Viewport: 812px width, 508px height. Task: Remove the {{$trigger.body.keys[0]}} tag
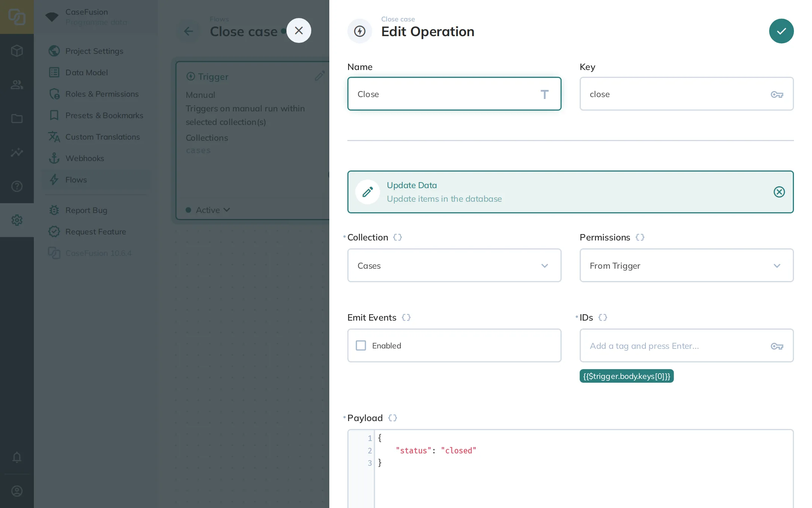coord(626,376)
